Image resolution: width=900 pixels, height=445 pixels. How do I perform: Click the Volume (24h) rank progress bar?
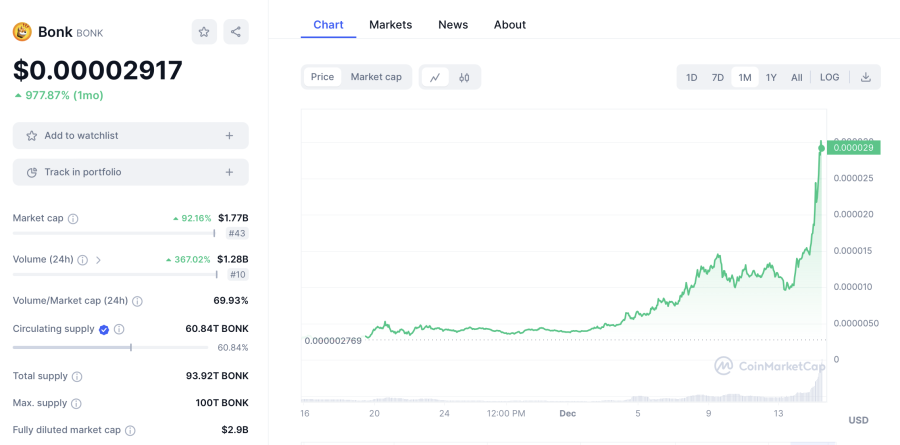[x=115, y=274]
